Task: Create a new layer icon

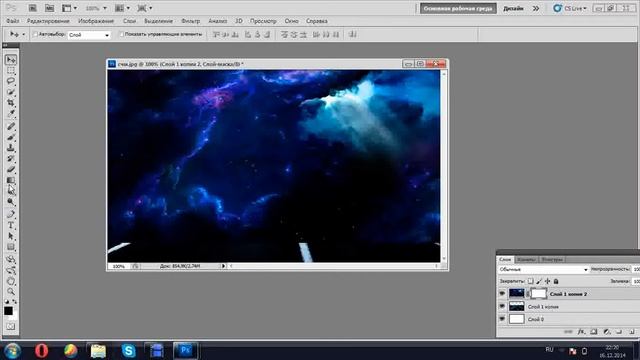Action: [631, 332]
